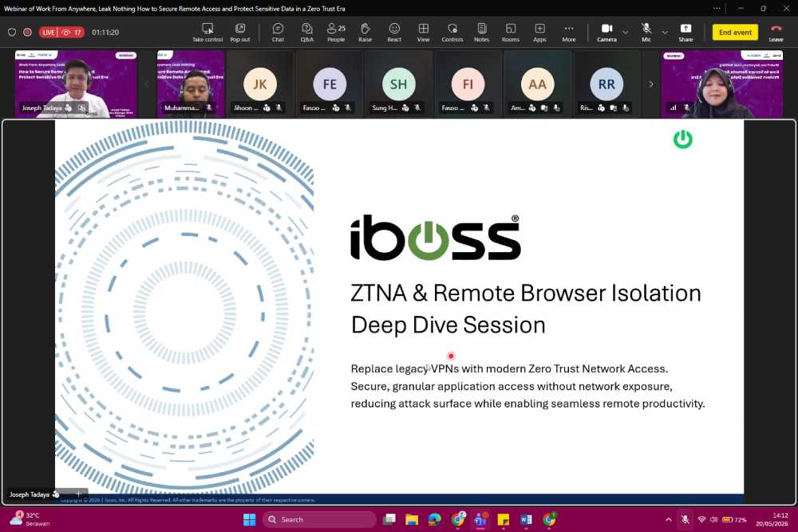Viewport: 798px width, 532px height.
Task: Open the volume tray icon
Action: point(713,519)
